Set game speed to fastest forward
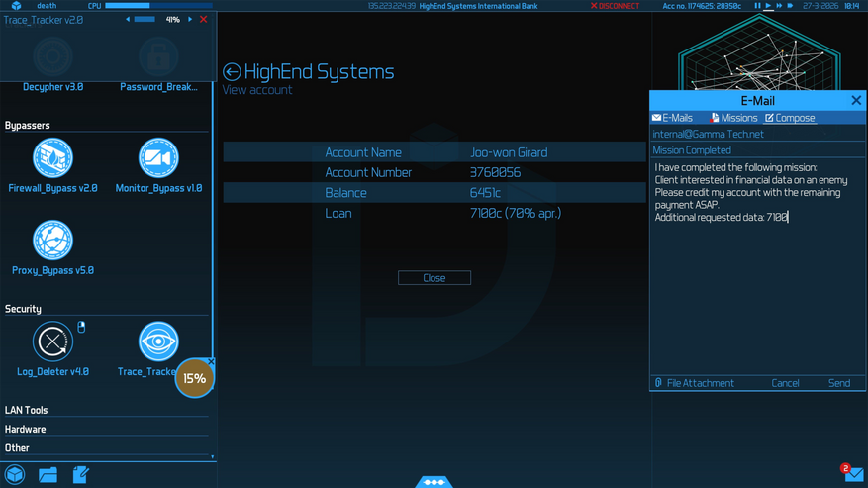 click(790, 6)
